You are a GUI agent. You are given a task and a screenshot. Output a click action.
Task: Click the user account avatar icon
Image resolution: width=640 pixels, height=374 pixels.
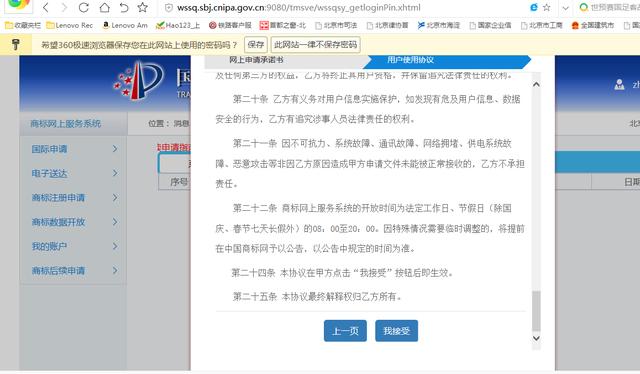click(x=619, y=85)
